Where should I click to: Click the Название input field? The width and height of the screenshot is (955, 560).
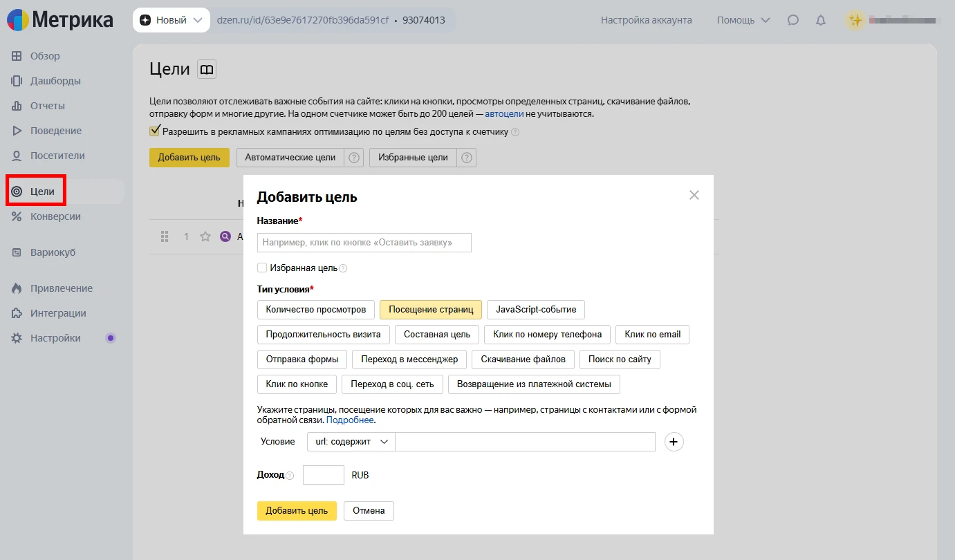point(364,243)
